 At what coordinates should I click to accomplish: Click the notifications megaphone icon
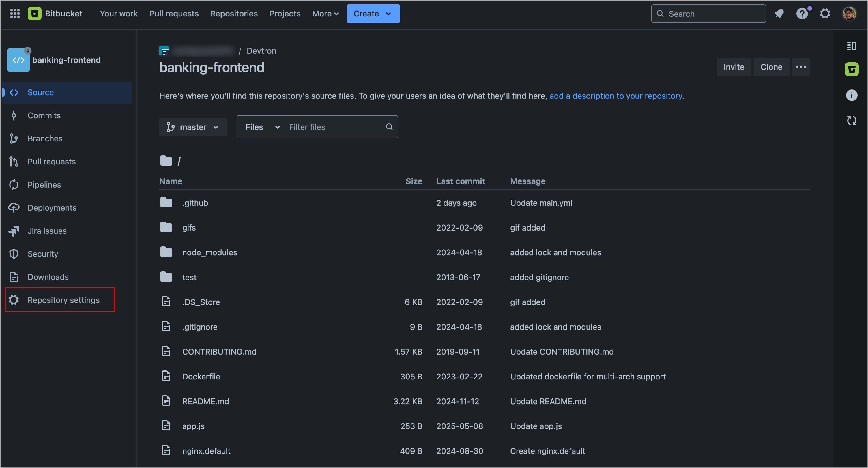[x=779, y=14]
